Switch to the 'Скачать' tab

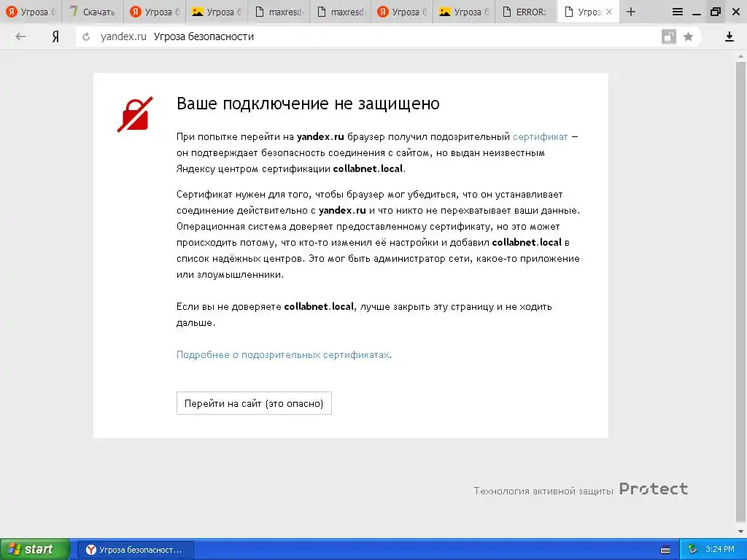(93, 12)
